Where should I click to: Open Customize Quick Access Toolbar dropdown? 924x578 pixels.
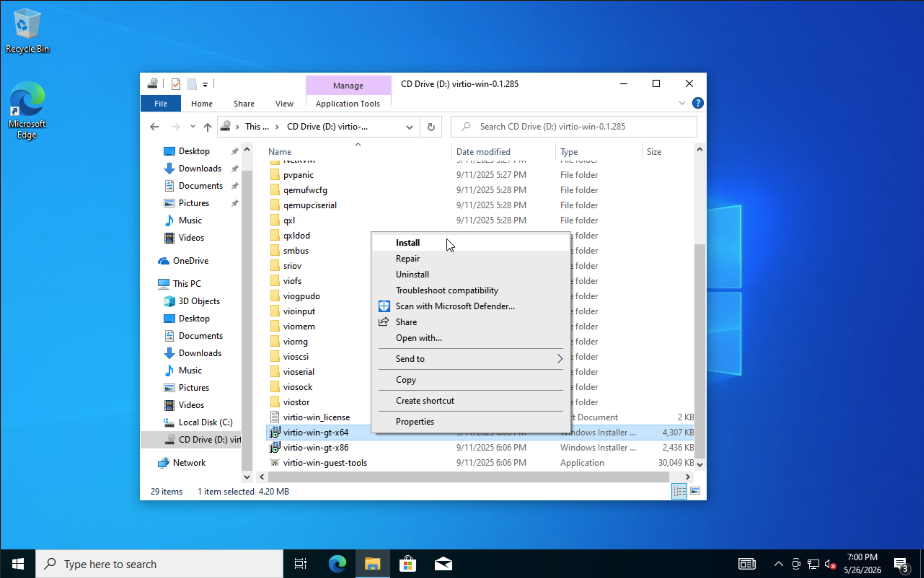[205, 84]
